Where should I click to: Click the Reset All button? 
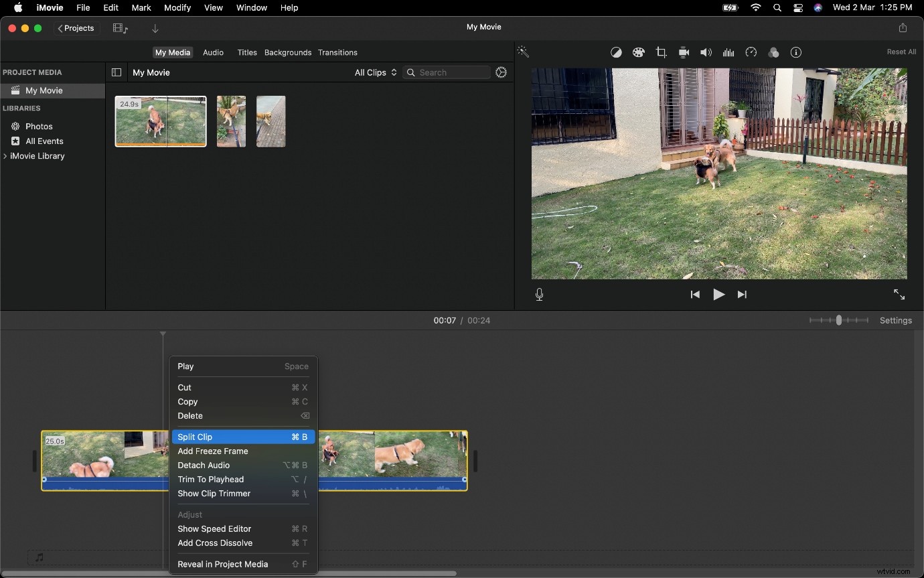pos(901,52)
